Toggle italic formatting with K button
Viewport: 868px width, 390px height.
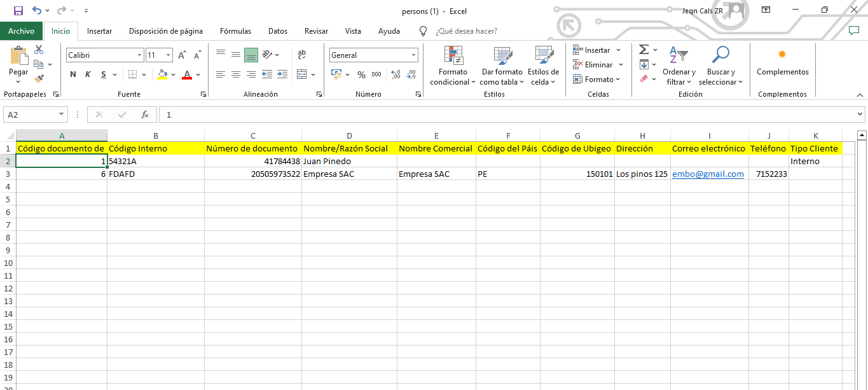tap(88, 74)
